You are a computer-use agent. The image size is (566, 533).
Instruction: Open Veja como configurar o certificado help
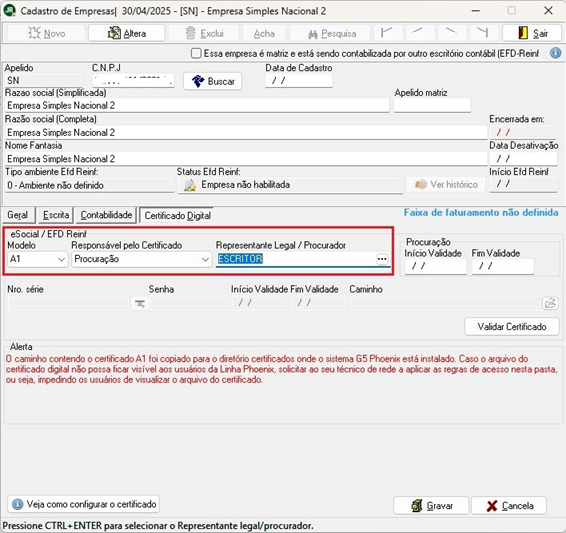(x=84, y=504)
